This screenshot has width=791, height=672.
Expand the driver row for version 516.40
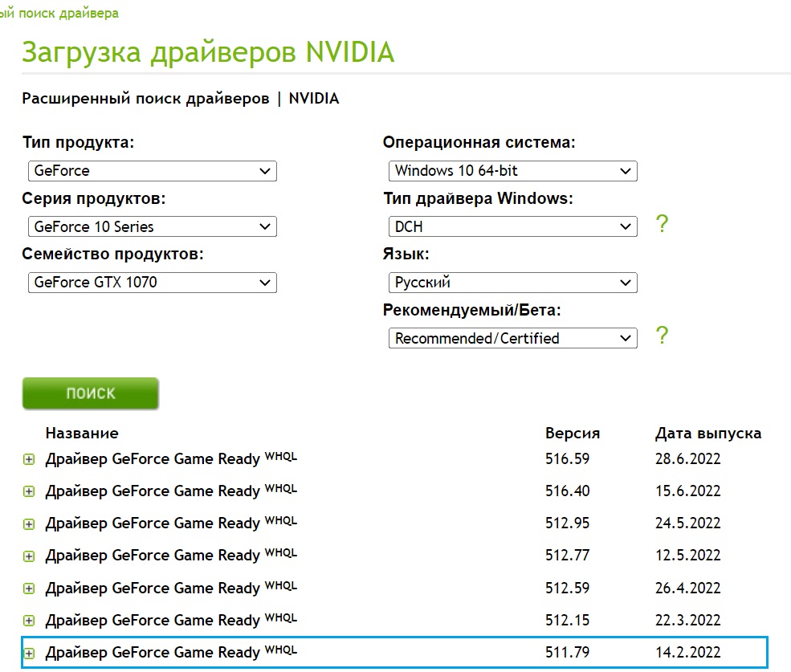click(x=29, y=492)
